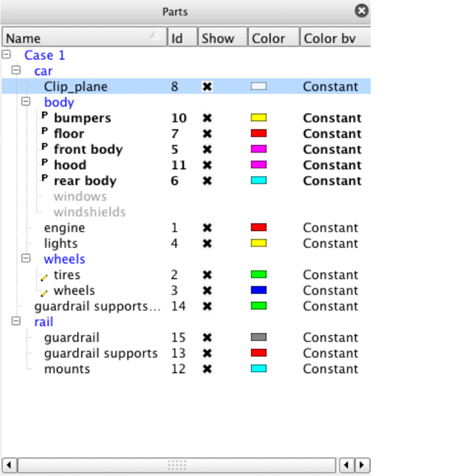Sort parts by the Name column header

pyautogui.click(x=76, y=38)
